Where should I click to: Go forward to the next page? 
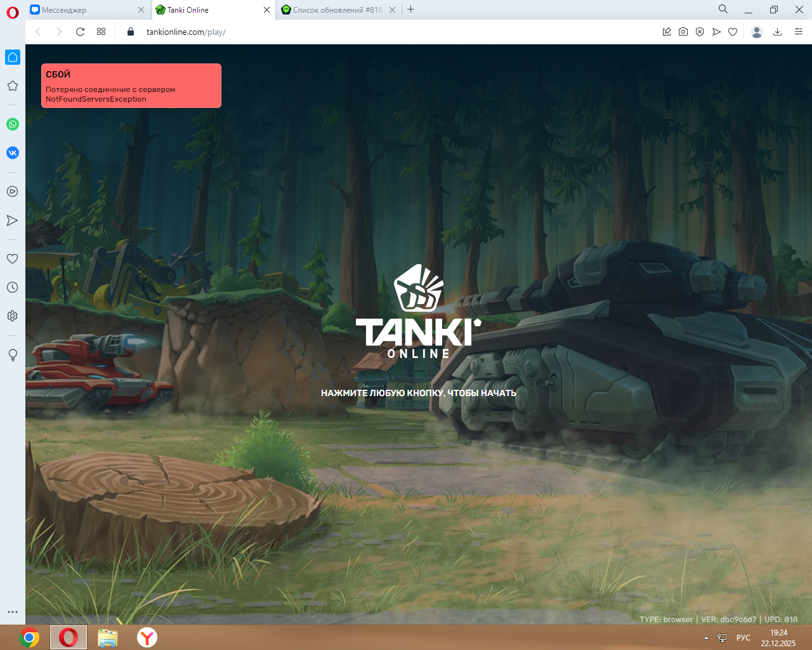pyautogui.click(x=59, y=32)
